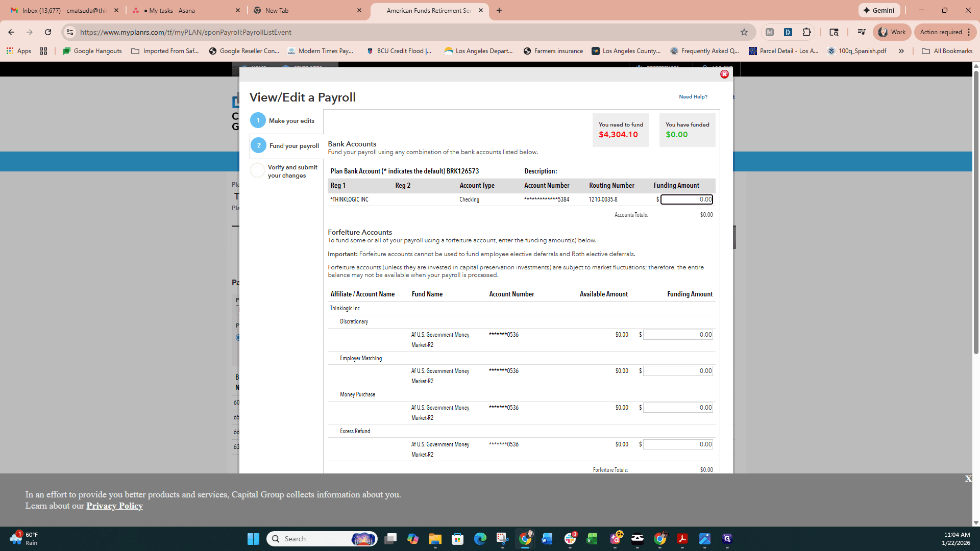Open the Farmers insurance bookmark

coord(553,51)
